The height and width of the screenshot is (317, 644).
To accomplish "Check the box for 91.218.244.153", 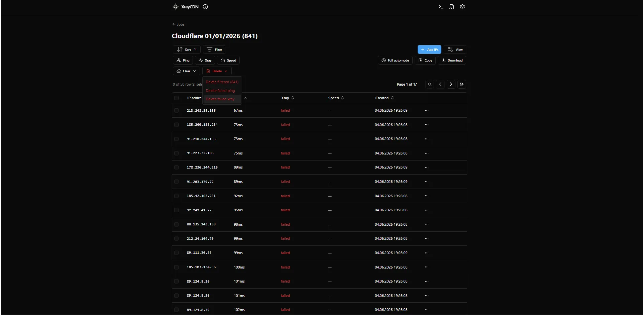I will coord(177,139).
